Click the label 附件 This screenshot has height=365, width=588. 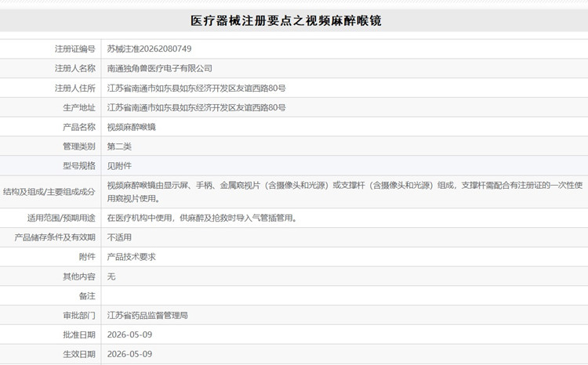87,257
